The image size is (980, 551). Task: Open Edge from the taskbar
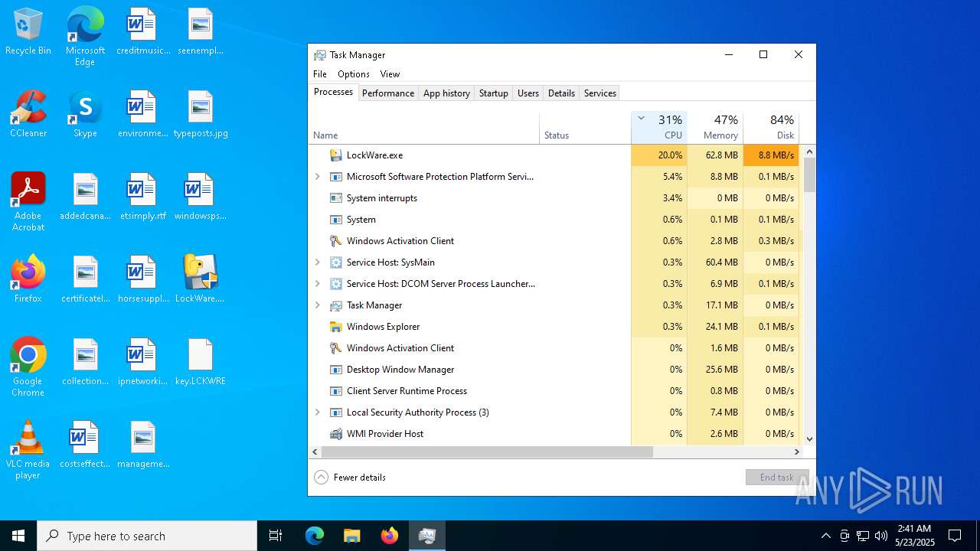point(315,536)
